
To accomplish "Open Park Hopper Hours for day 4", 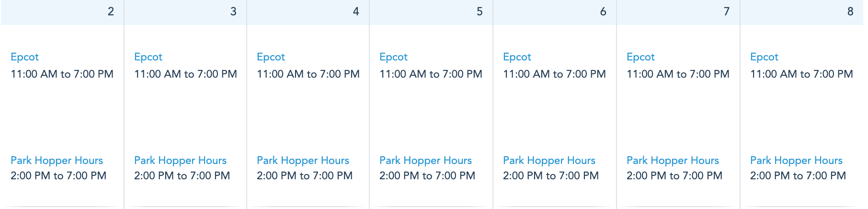I will [303, 161].
